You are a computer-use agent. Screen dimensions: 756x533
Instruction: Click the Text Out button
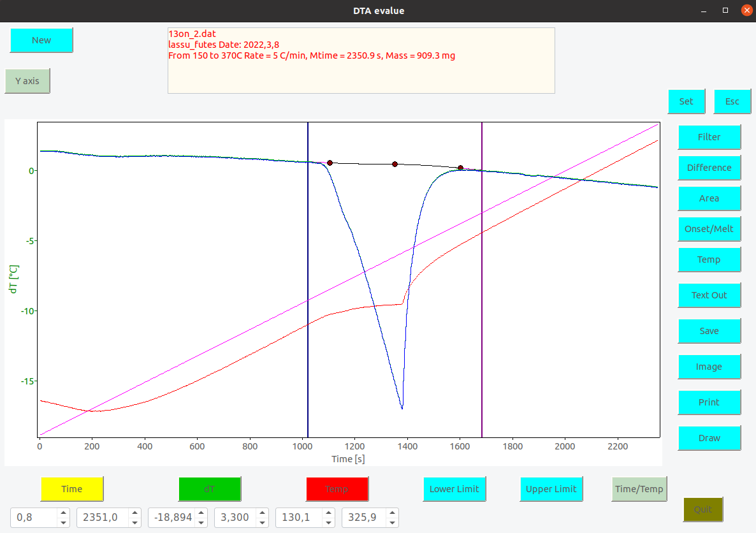pyautogui.click(x=709, y=295)
